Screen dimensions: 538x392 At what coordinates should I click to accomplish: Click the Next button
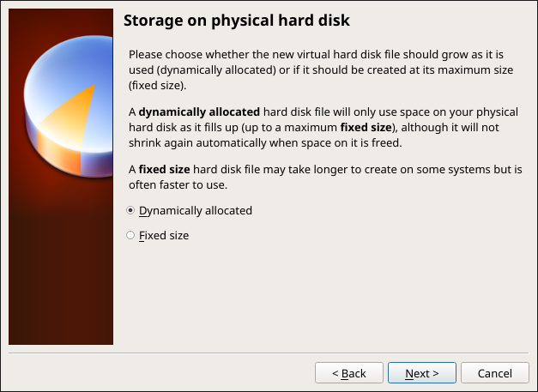pyautogui.click(x=421, y=373)
